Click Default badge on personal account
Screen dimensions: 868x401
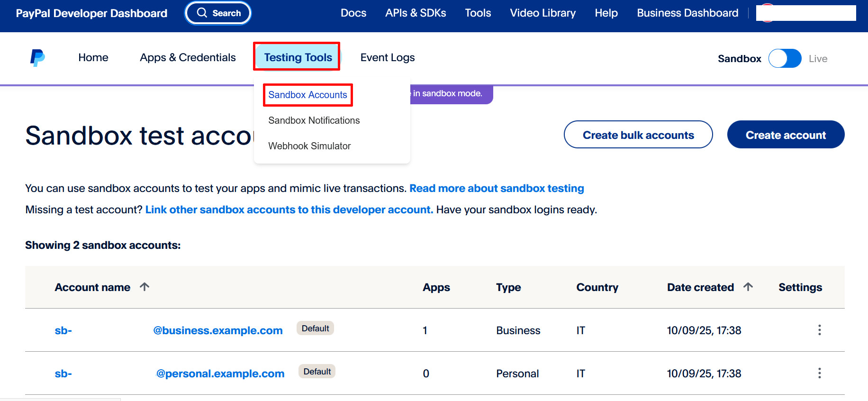coord(317,372)
